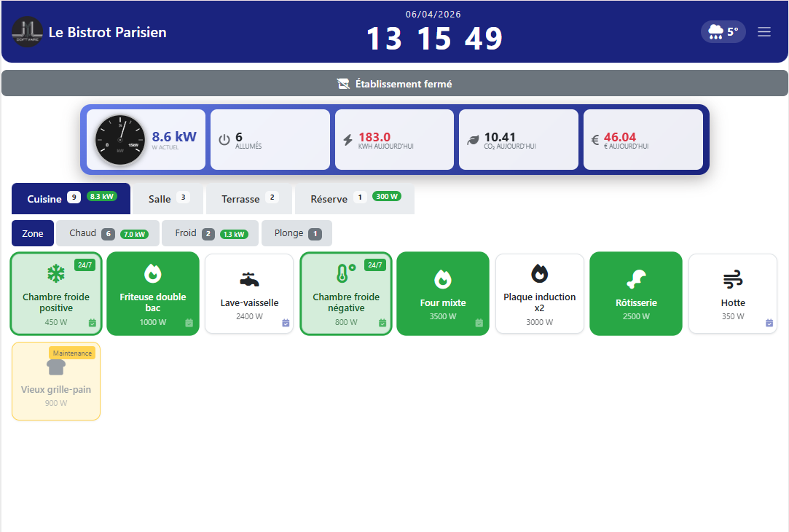Open the Plonge zone filter

pyautogui.click(x=297, y=233)
